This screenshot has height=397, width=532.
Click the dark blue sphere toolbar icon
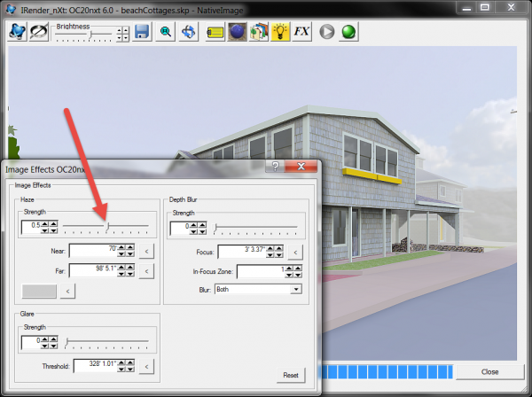pyautogui.click(x=237, y=32)
